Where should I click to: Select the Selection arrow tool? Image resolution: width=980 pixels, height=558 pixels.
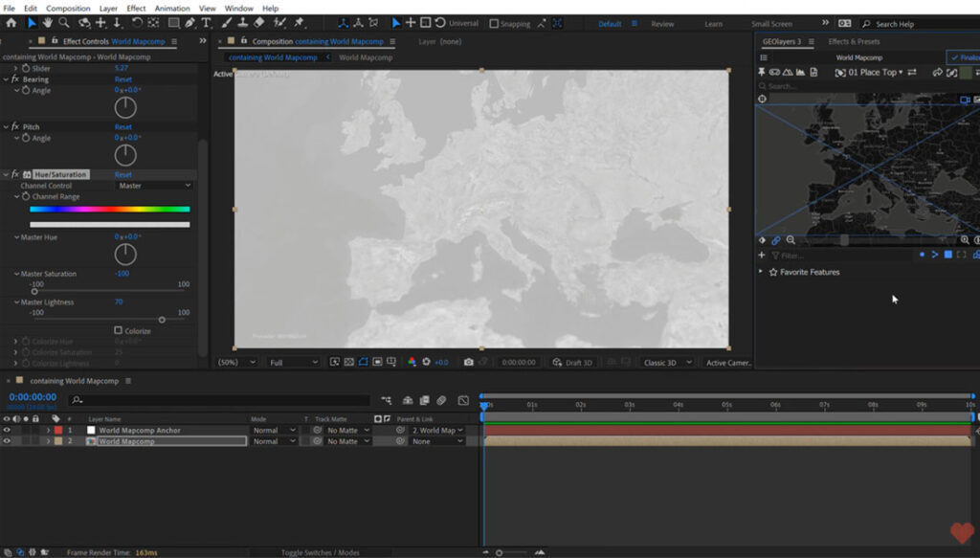coord(32,23)
